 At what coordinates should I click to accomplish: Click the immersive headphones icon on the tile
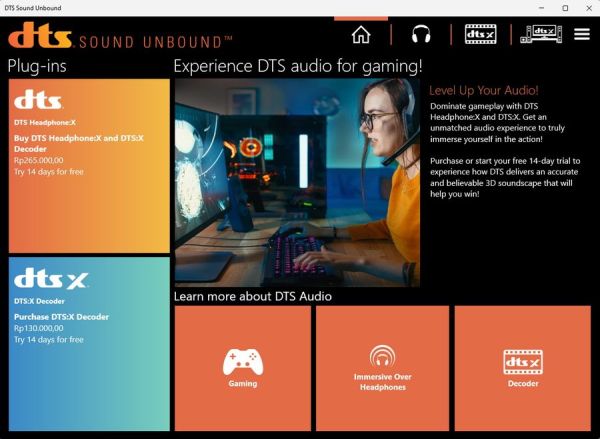point(382,356)
